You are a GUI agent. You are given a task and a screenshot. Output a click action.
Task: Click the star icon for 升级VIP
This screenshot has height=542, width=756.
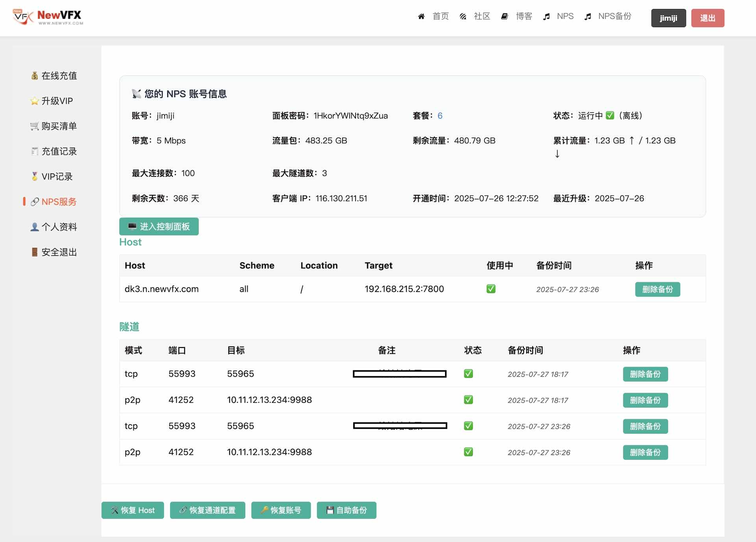(x=35, y=101)
